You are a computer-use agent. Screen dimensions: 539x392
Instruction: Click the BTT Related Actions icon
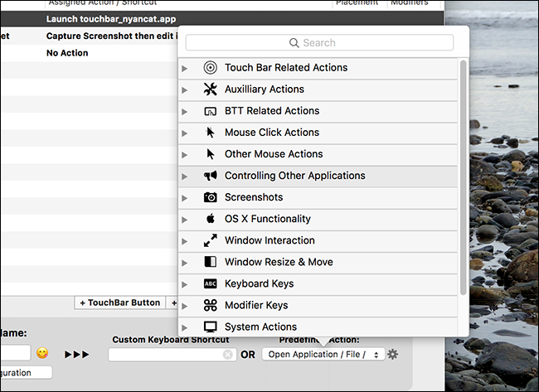(x=210, y=111)
